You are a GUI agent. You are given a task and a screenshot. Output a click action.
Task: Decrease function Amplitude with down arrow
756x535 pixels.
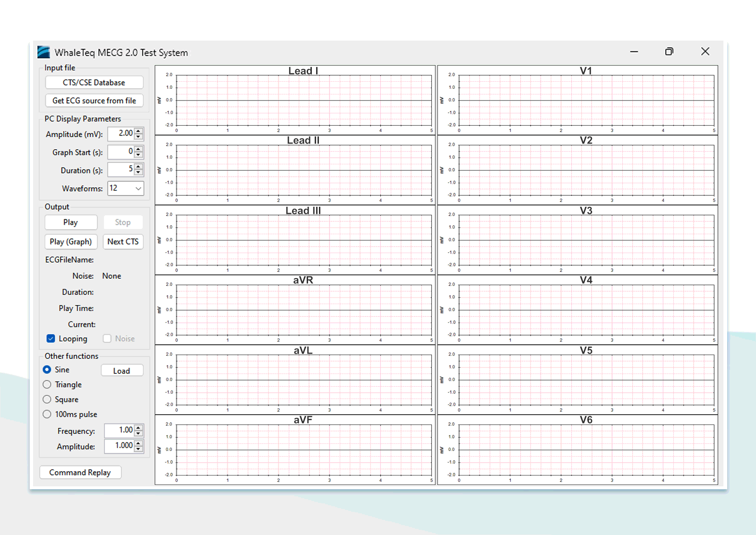coord(138,449)
